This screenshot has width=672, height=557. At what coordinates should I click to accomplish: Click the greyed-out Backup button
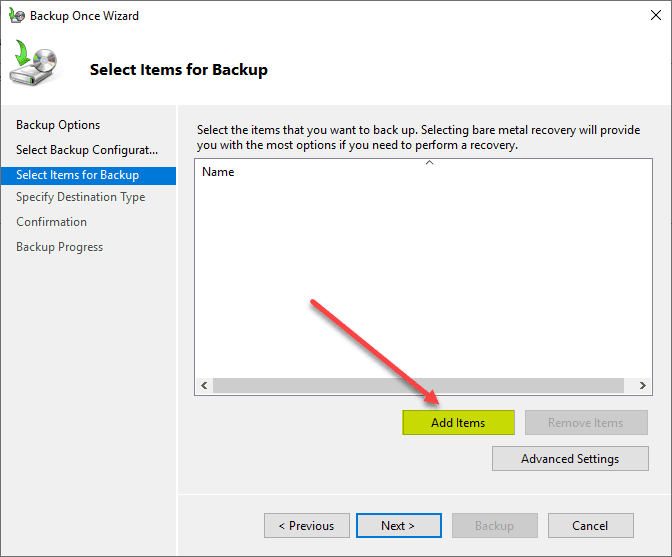point(494,526)
